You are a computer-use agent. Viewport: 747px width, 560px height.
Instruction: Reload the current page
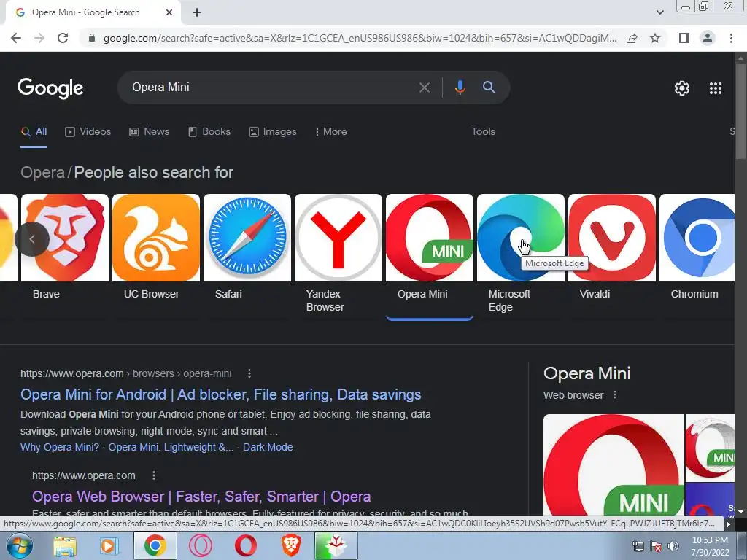[x=63, y=38]
